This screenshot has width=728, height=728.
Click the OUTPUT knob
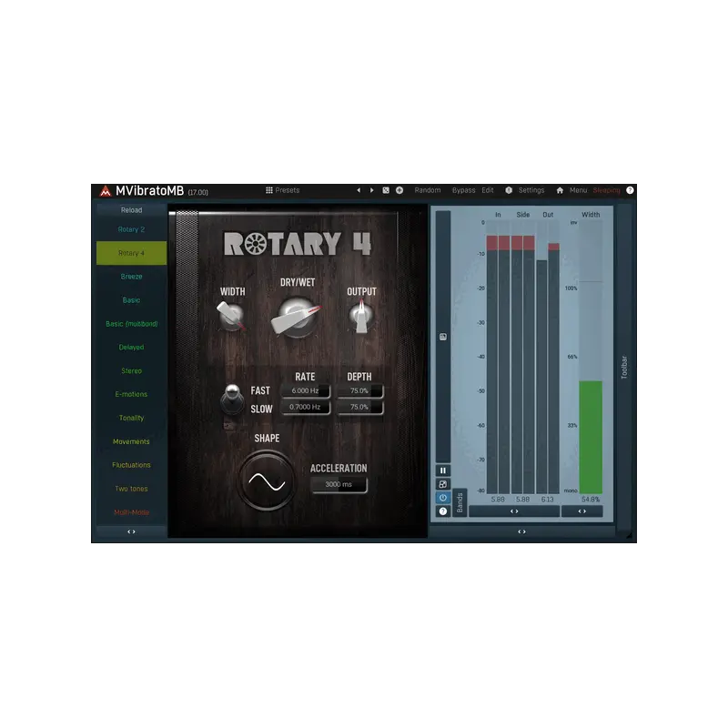(361, 316)
